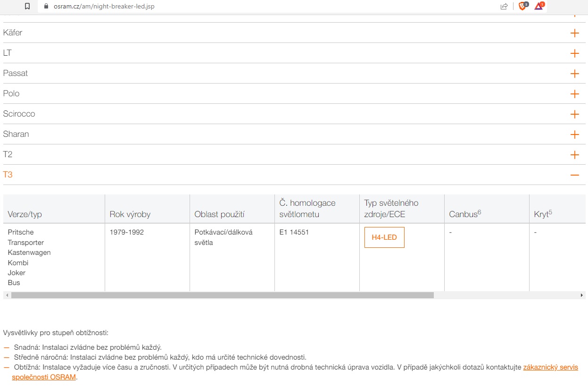
Task: Expand Sharan row with its plus icon
Action: click(574, 135)
